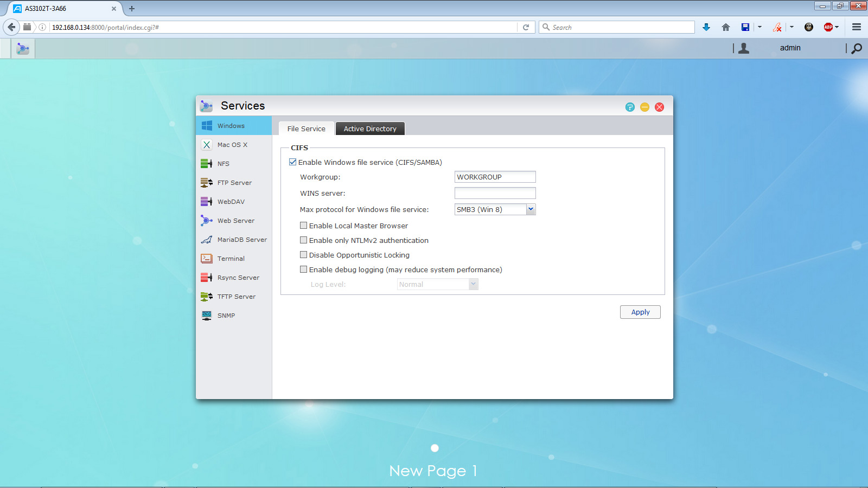The height and width of the screenshot is (488, 868).
Task: Select the AS3102T-3A66 browser tab
Action: pos(64,9)
